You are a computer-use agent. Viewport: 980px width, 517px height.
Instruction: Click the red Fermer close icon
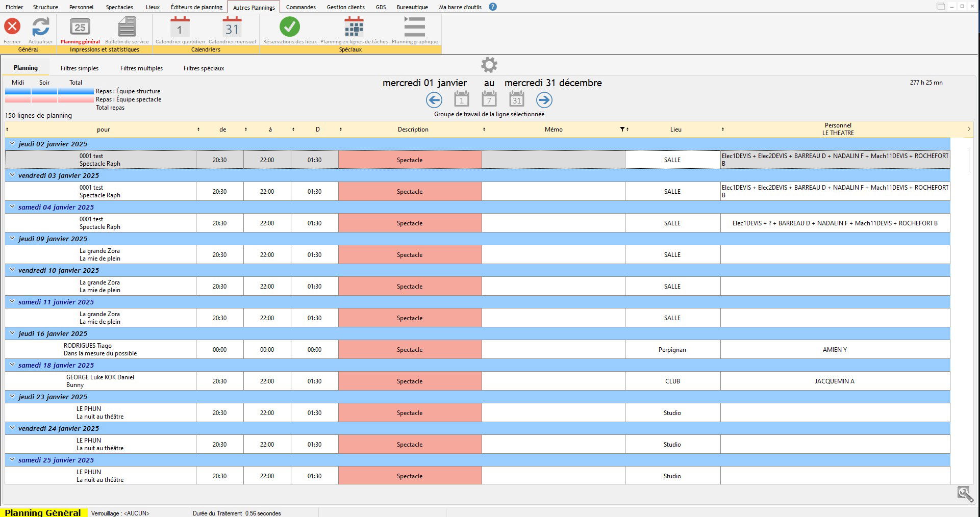click(x=12, y=27)
